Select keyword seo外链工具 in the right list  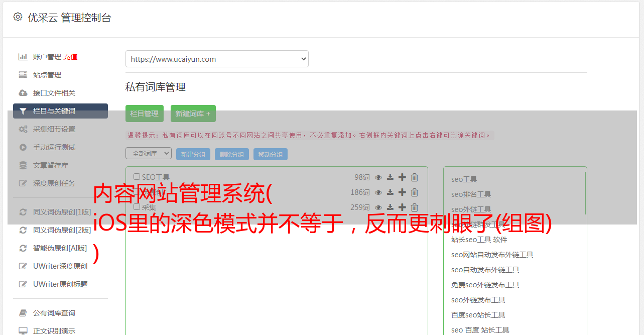[471, 209]
